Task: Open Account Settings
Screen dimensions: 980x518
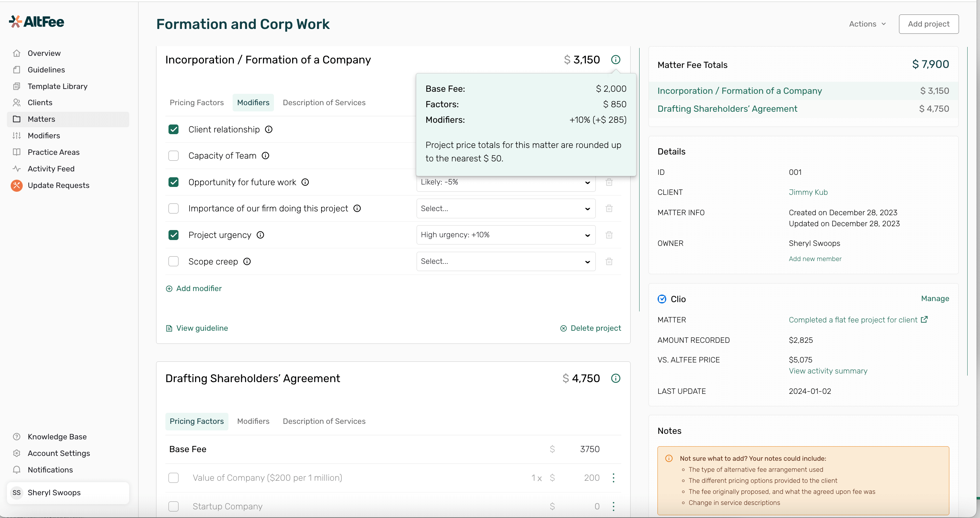Action: click(59, 453)
